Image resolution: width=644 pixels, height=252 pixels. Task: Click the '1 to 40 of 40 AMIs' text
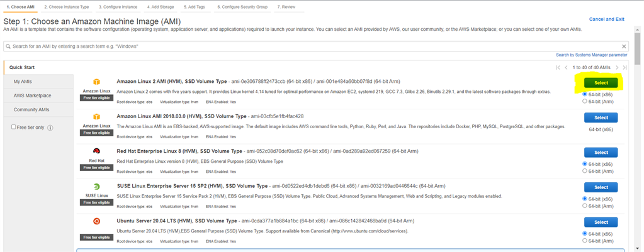[591, 67]
